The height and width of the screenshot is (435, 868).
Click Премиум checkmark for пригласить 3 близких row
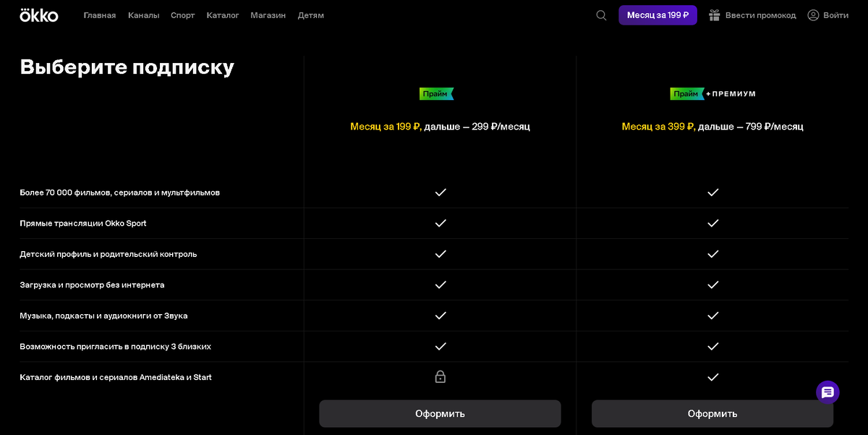pos(712,346)
